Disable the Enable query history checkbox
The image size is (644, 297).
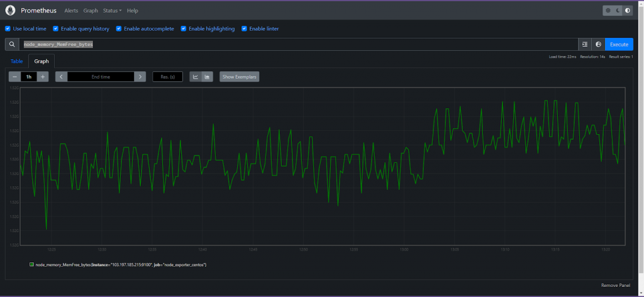point(56,28)
